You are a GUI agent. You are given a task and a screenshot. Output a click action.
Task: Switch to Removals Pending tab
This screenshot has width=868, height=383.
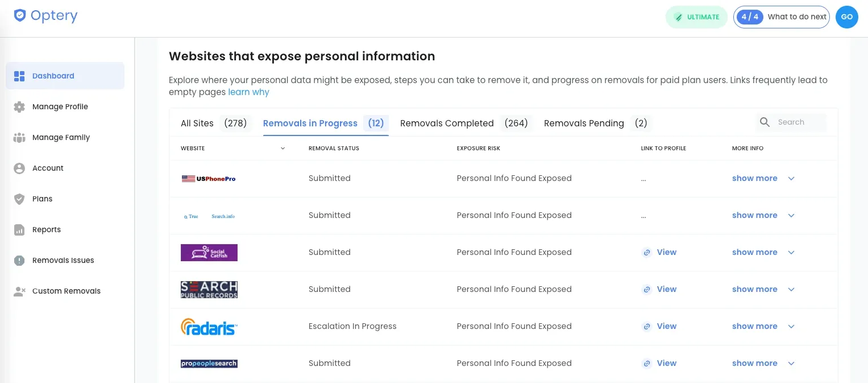pos(597,123)
